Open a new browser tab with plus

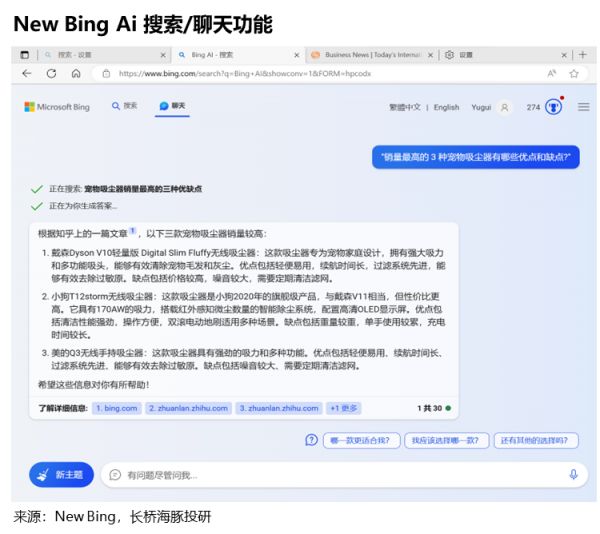click(x=593, y=54)
